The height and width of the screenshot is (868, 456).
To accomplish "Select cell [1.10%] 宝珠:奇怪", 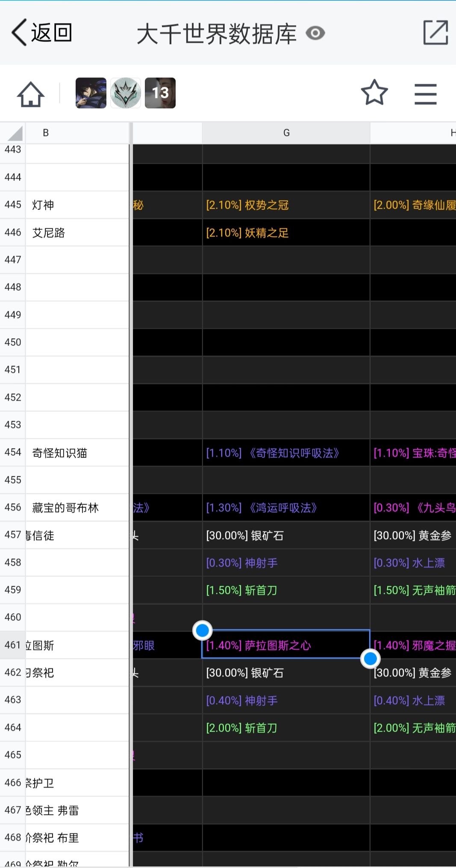I will coord(413,452).
